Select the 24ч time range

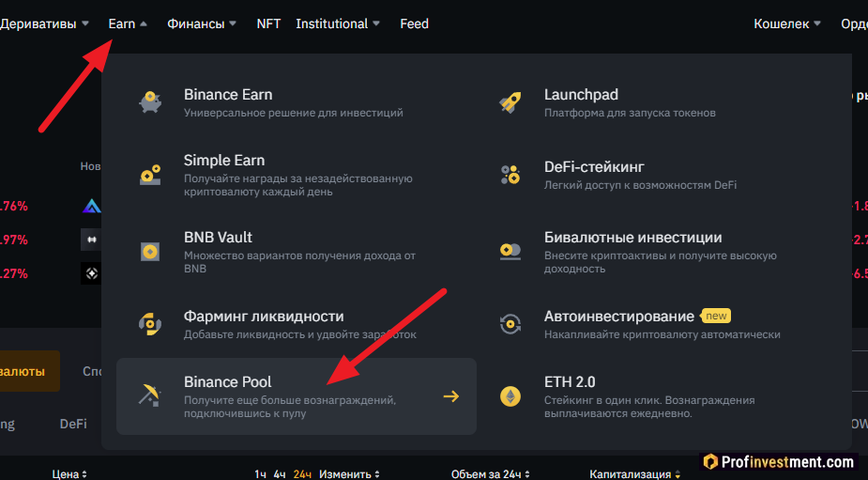(302, 474)
